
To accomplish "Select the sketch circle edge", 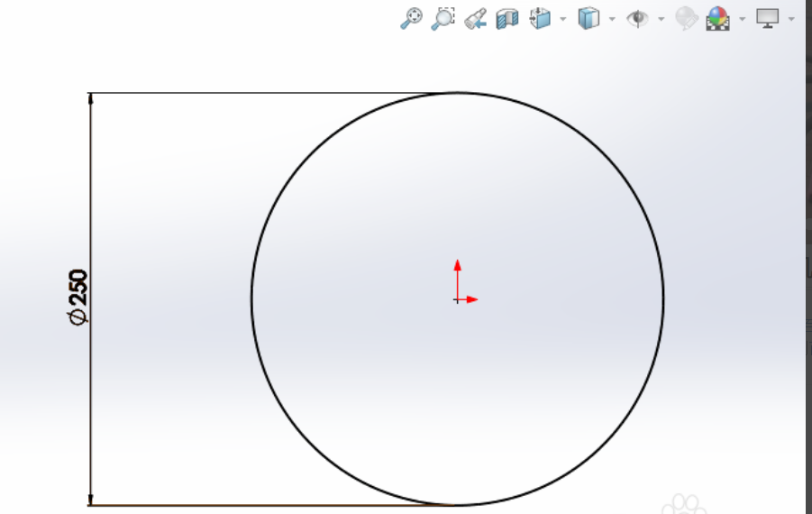I will click(663, 299).
